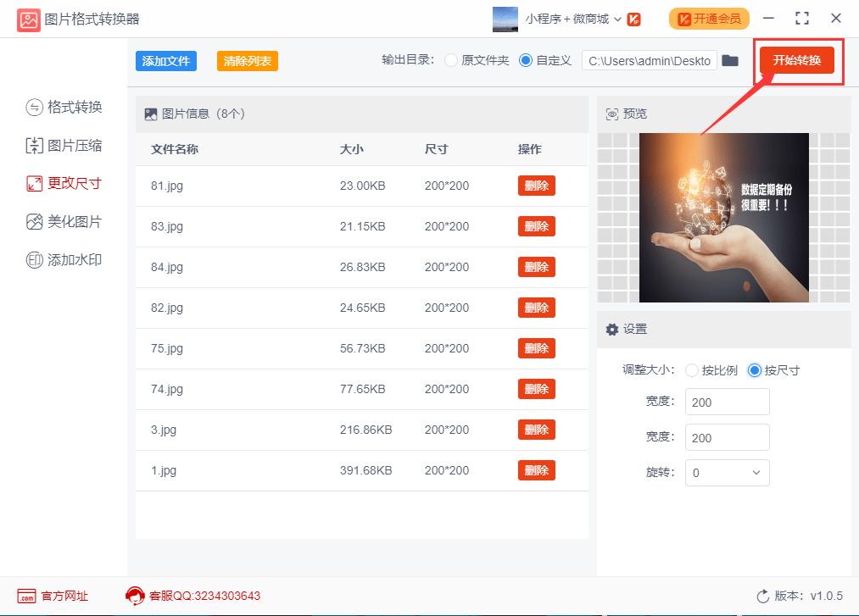
Task: Select 原文件夹 output directory option
Action: pyautogui.click(x=450, y=60)
